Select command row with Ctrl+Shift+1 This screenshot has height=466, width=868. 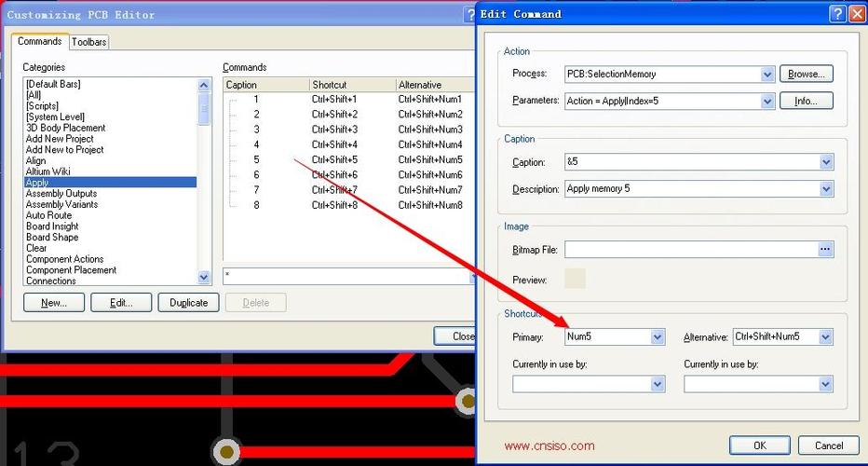click(x=348, y=99)
